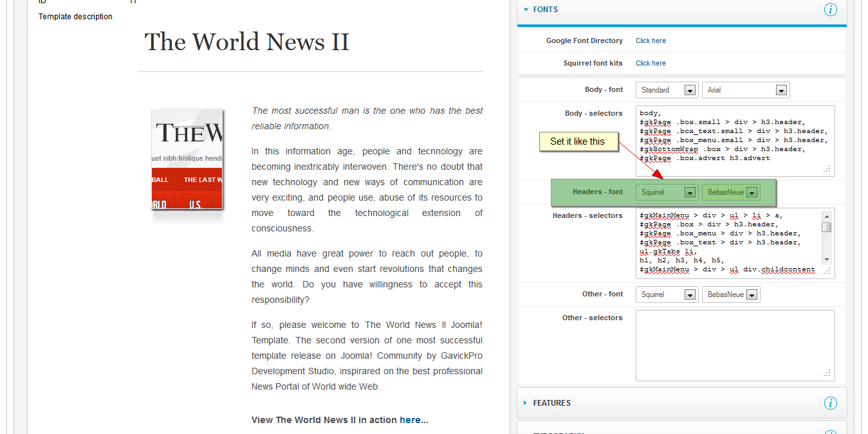The width and height of the screenshot is (868, 434).
Task: Open the Other font 'BebasNeue' dropdown
Action: coord(731,294)
